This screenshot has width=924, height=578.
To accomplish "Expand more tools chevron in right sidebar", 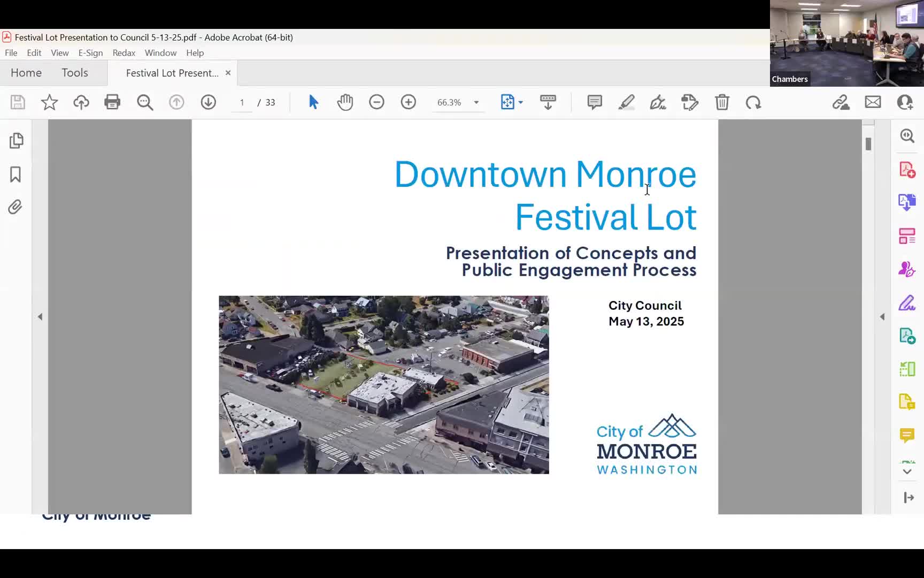I will click(907, 471).
